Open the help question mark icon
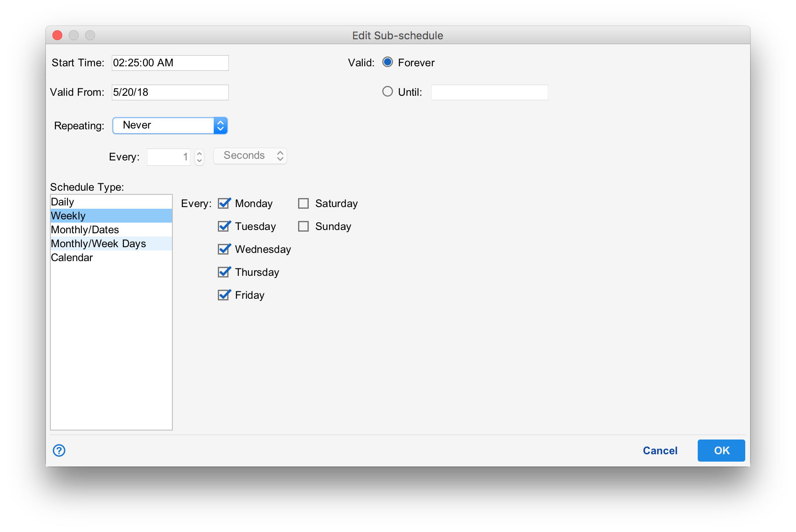 [x=59, y=451]
